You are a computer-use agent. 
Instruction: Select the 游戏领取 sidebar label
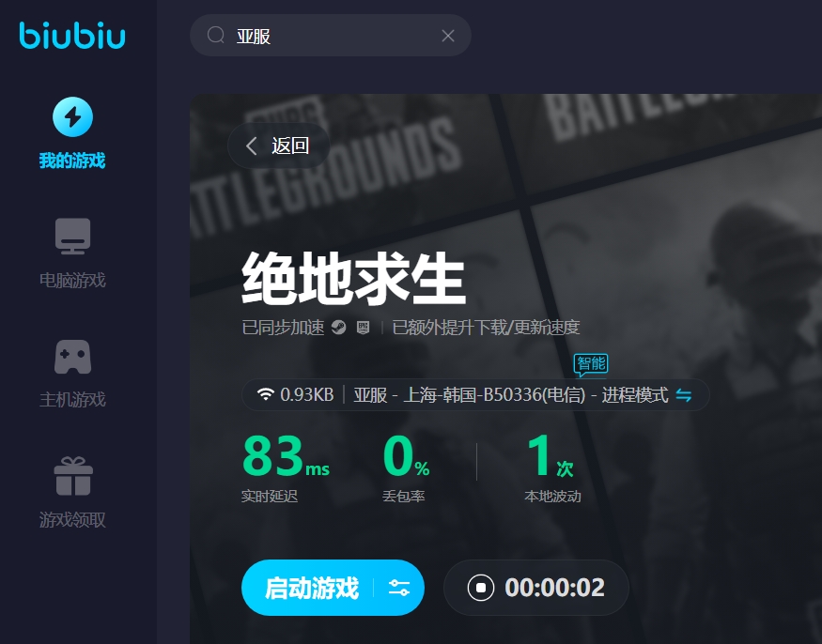pos(73,520)
